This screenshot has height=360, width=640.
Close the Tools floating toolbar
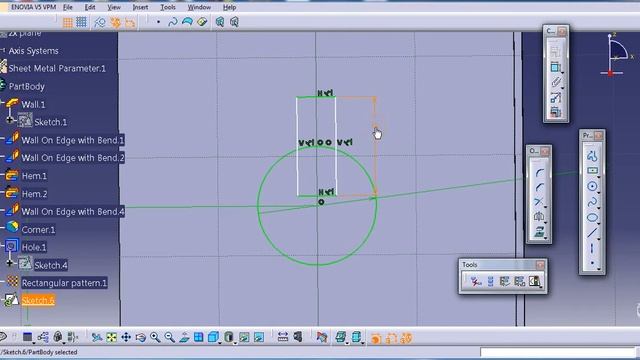540,265
